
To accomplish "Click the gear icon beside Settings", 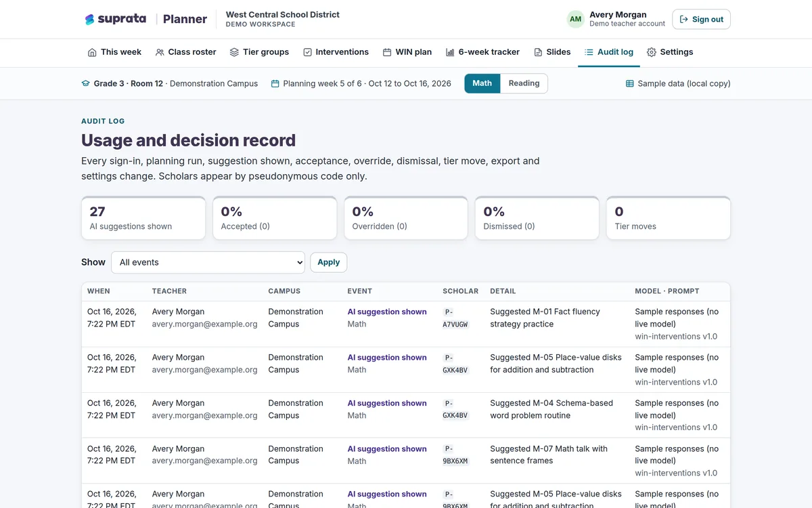I will click(652, 52).
